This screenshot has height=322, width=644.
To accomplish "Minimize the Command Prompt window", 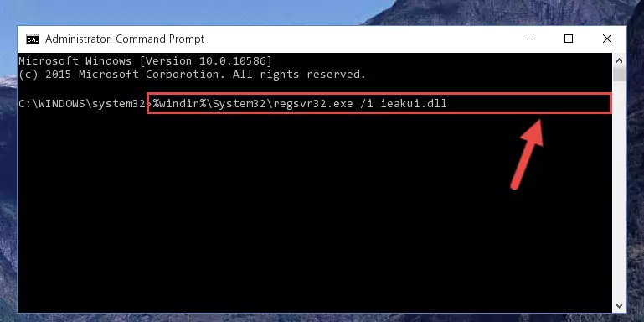I will 531,39.
